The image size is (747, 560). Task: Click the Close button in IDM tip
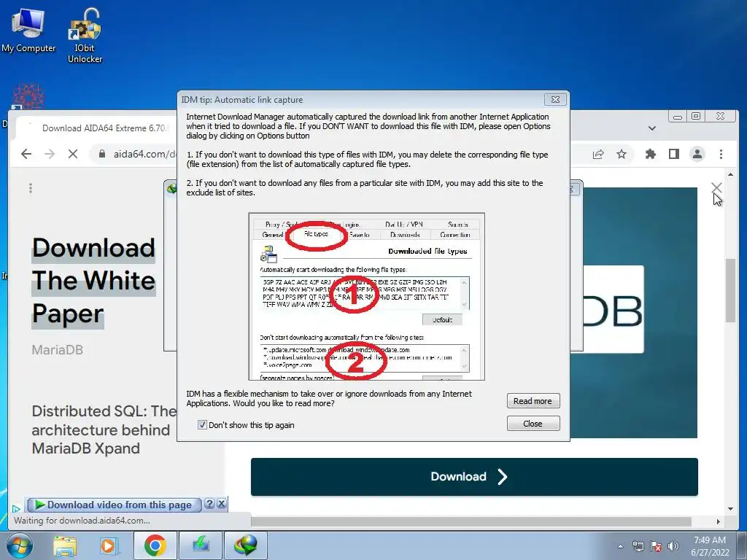(533, 424)
